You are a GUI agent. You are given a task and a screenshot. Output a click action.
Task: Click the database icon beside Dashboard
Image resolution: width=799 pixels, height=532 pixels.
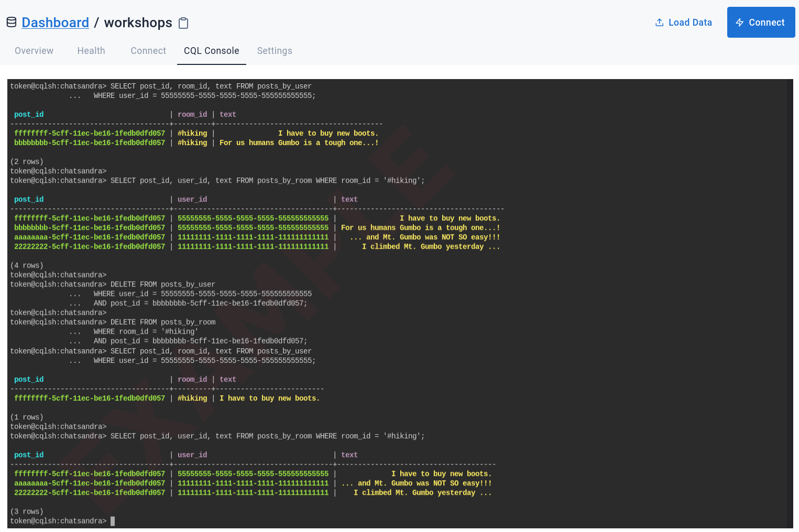point(12,23)
